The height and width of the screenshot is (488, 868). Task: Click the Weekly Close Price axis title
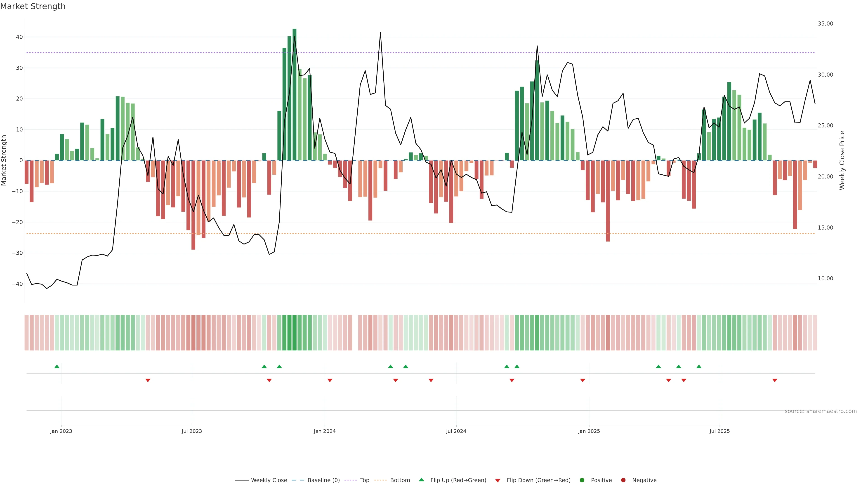coord(842,160)
